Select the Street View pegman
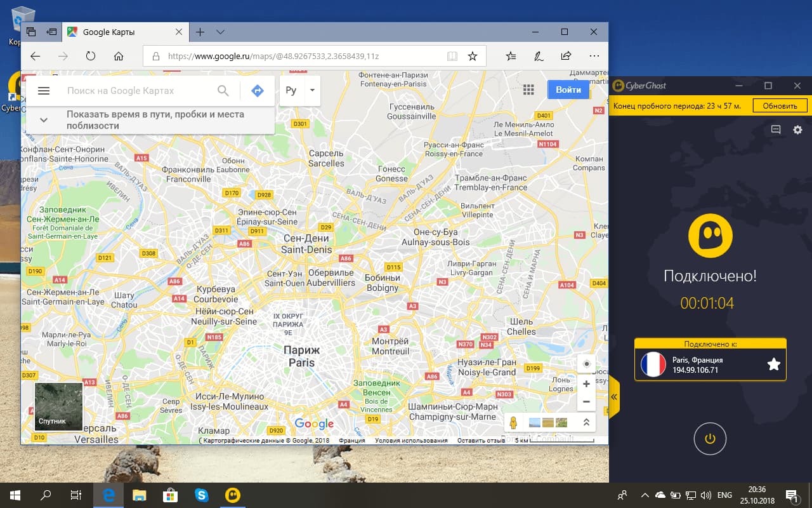This screenshot has width=812, height=508. coord(513,422)
